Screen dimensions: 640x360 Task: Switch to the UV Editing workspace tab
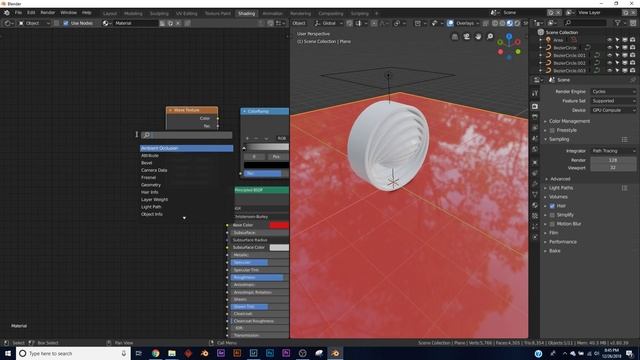(187, 13)
